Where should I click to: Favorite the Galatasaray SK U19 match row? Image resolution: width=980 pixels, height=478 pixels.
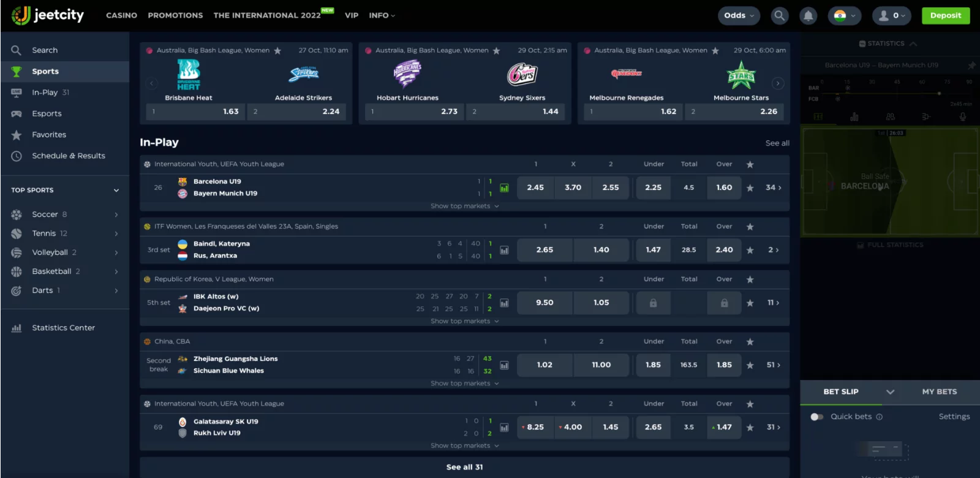click(x=750, y=427)
